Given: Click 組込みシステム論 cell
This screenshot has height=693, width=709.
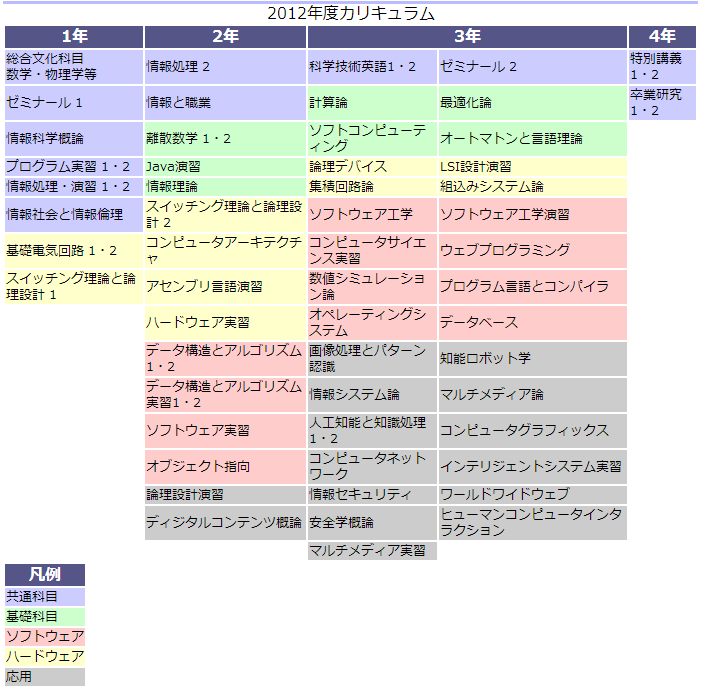Looking at the screenshot, I should 533,187.
